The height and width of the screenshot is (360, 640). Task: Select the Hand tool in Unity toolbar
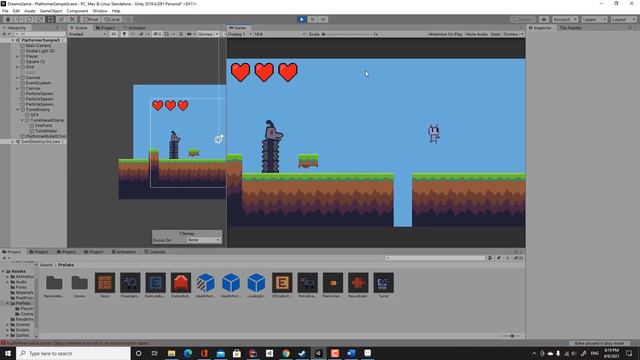click(8, 19)
